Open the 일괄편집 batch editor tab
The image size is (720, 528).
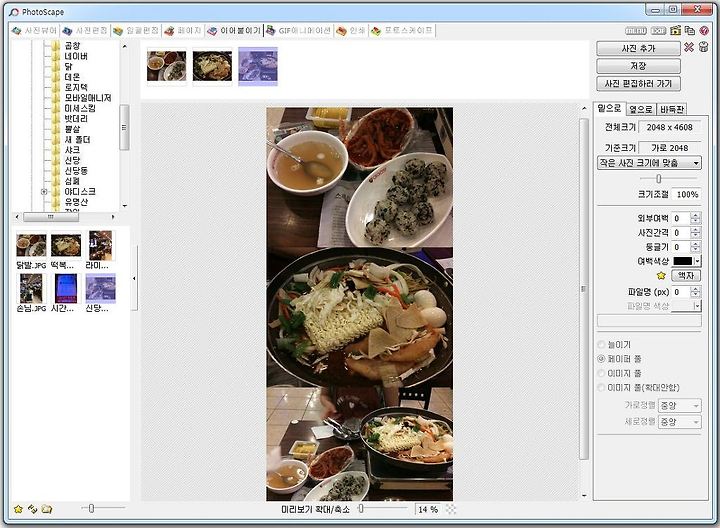[135, 31]
